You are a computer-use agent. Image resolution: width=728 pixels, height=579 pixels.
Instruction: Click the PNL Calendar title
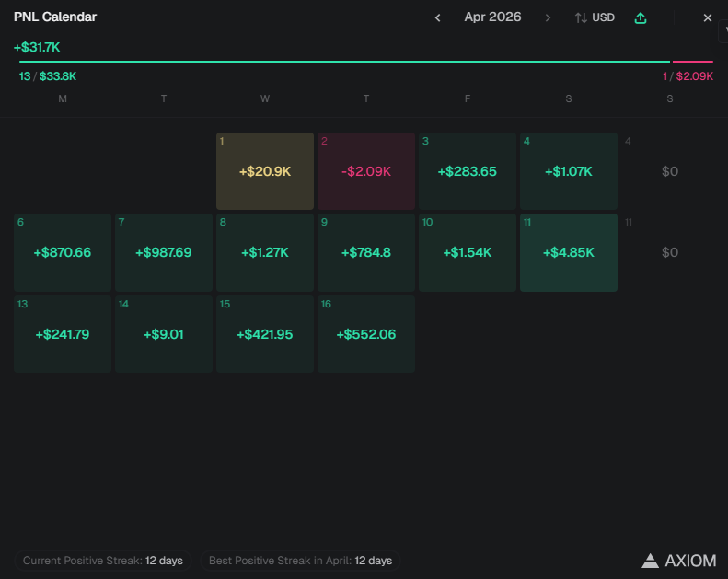tap(55, 17)
